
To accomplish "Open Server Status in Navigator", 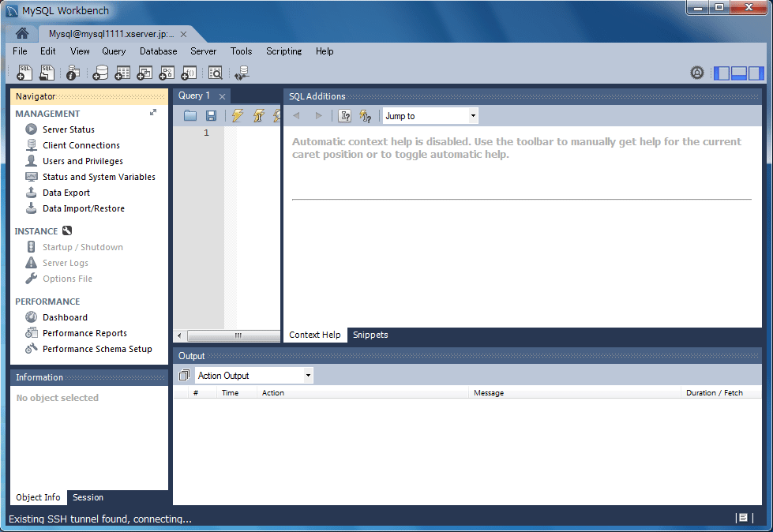I will tap(69, 129).
